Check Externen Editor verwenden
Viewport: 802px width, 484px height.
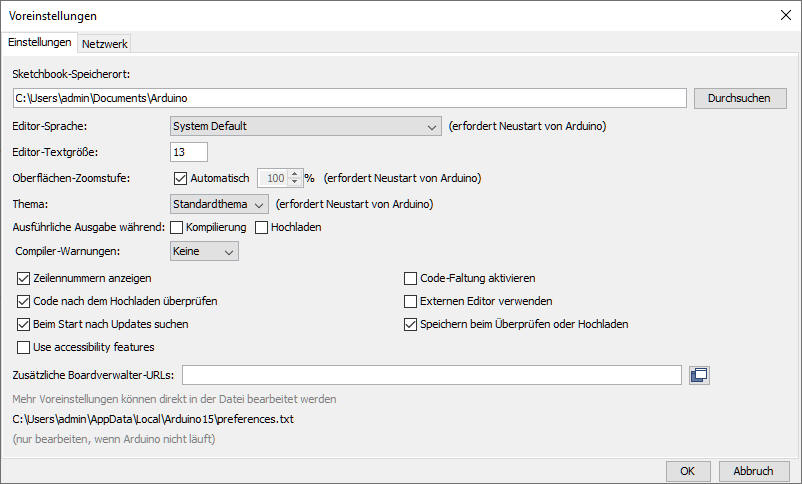[x=410, y=301]
